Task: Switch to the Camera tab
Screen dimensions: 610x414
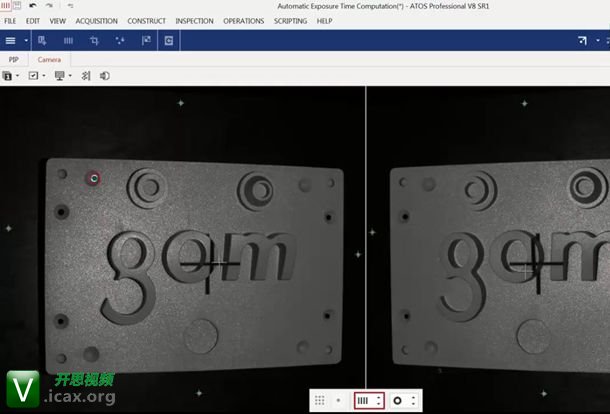Action: tap(49, 60)
